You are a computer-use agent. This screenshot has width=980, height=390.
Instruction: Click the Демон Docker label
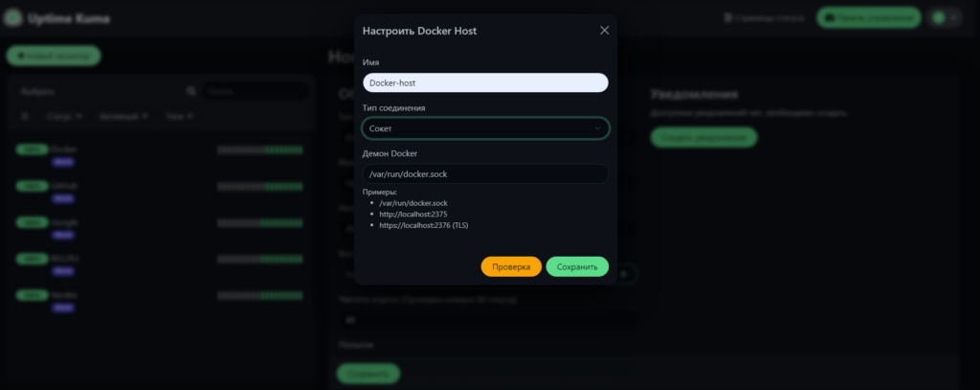[390, 153]
